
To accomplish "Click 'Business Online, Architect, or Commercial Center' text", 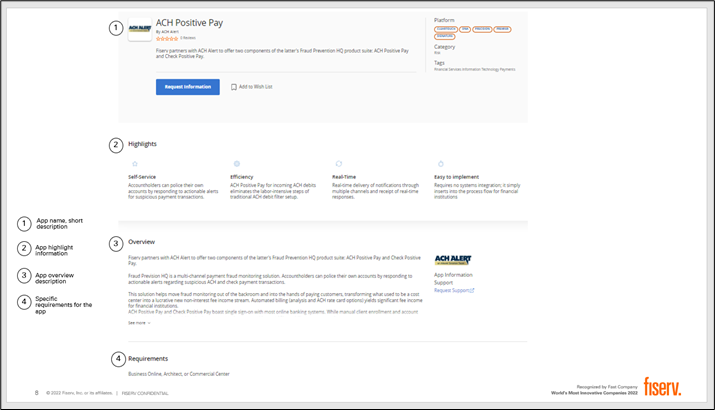I will 179,374.
